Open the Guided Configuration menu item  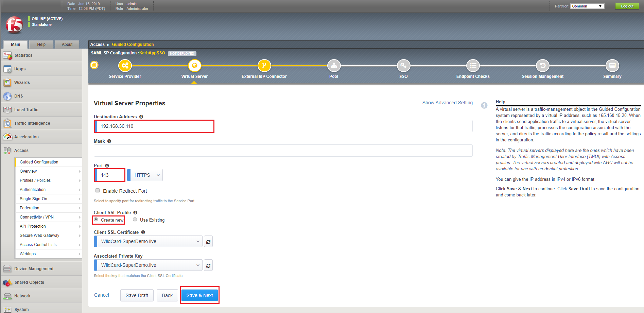click(x=49, y=162)
